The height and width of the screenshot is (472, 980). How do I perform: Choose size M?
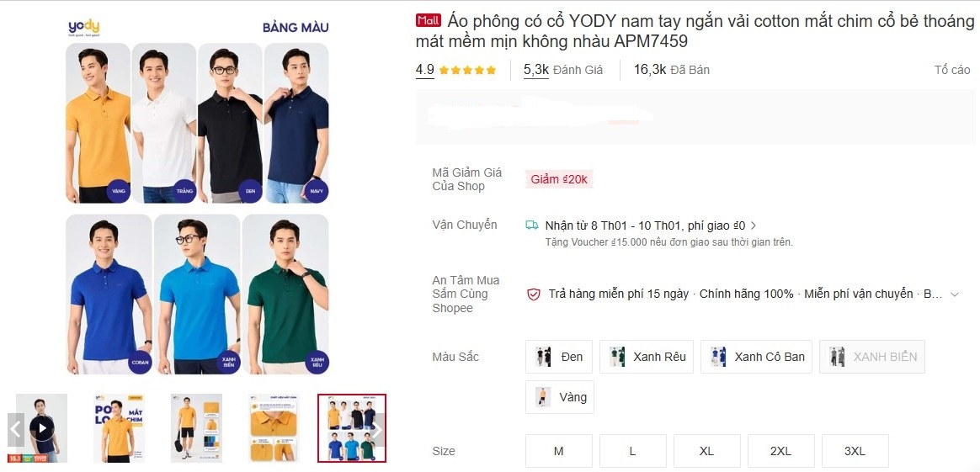click(x=559, y=451)
